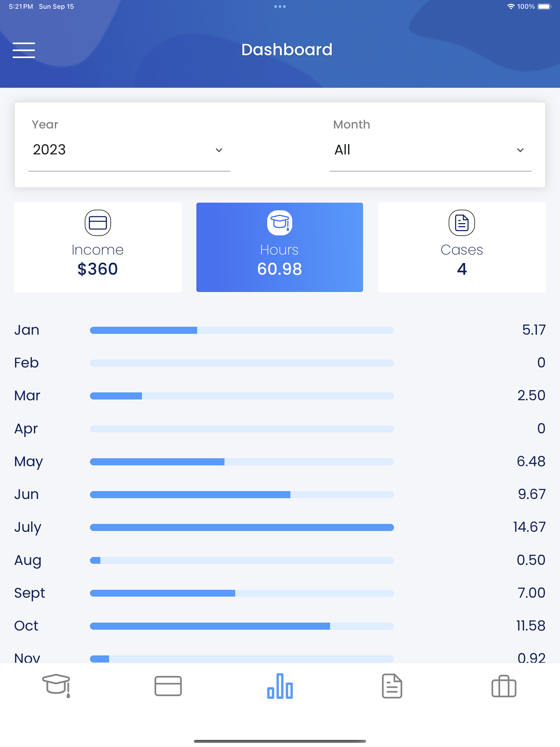Click the July progress bar
The image size is (560, 747).
tap(242, 527)
